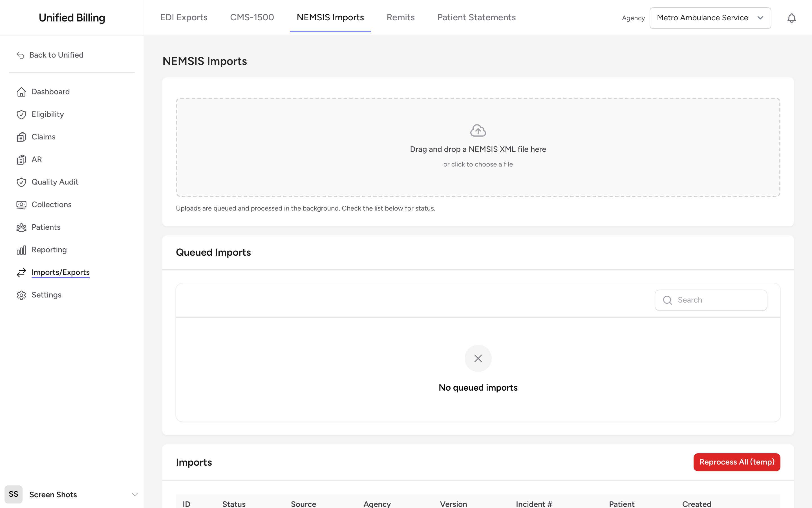812x508 pixels.
Task: Open Patients in sidebar
Action: [x=46, y=227]
